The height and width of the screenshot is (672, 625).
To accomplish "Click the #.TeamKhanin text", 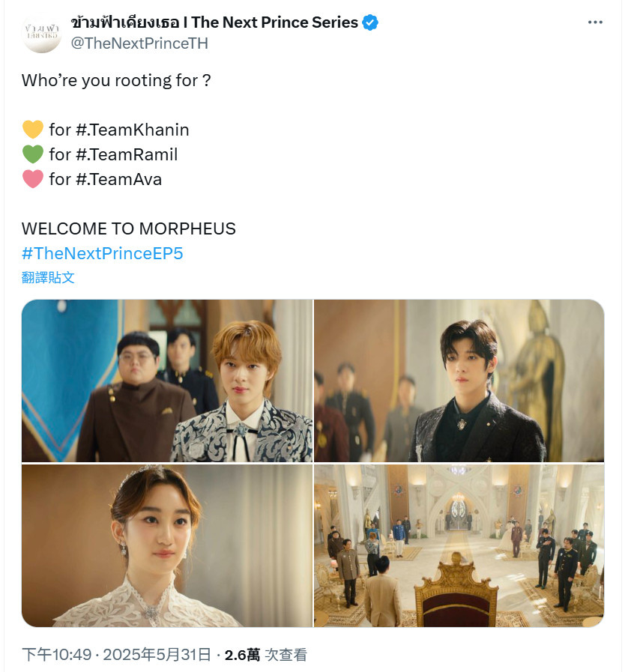I will point(133,130).
